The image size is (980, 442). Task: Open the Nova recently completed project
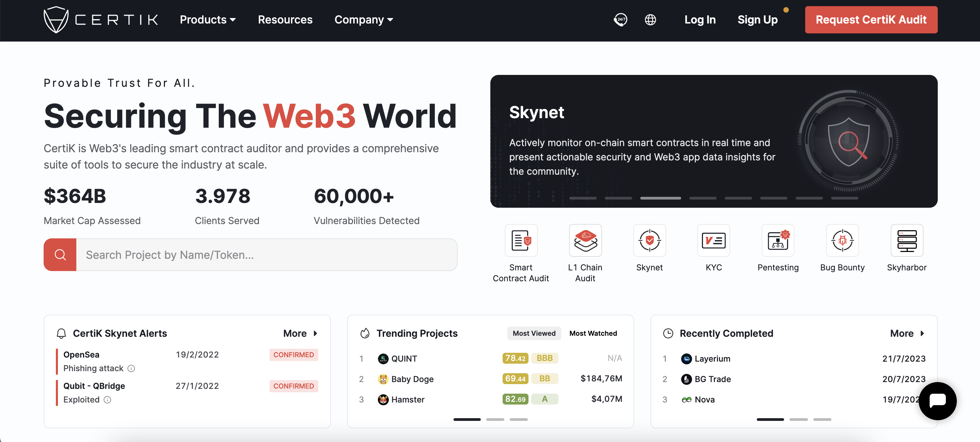click(x=794, y=400)
